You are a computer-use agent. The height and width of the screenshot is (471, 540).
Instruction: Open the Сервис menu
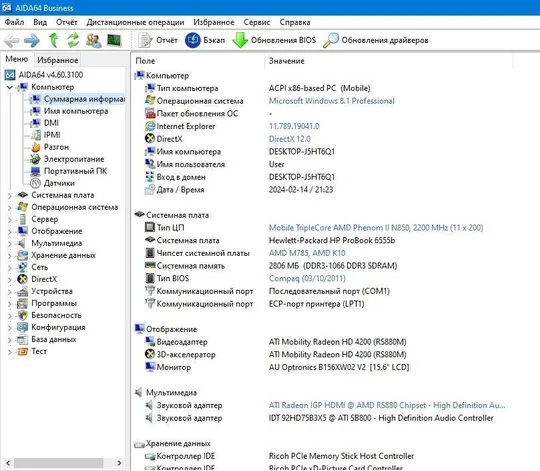coord(257,22)
